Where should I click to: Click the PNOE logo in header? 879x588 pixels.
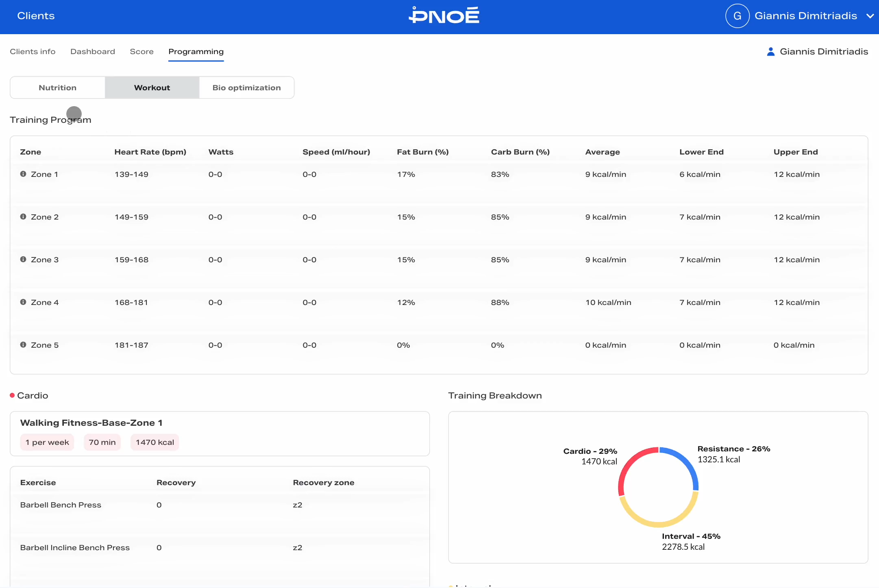click(444, 16)
